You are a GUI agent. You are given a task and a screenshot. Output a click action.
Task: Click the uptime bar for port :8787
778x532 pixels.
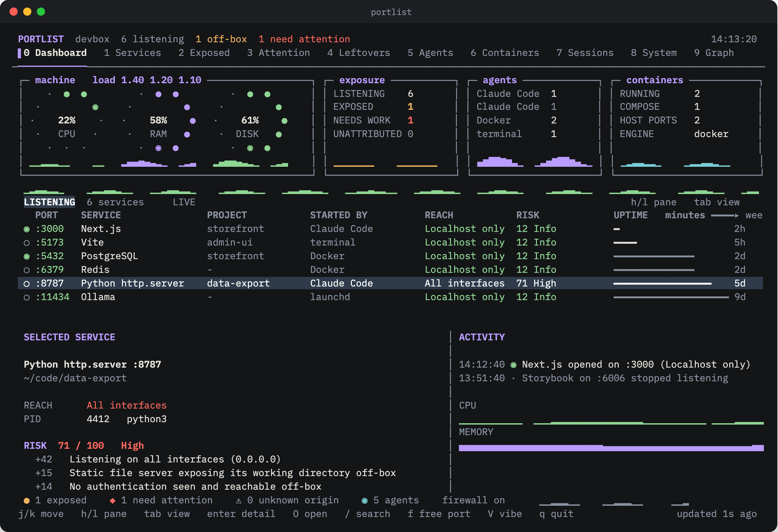[662, 284]
